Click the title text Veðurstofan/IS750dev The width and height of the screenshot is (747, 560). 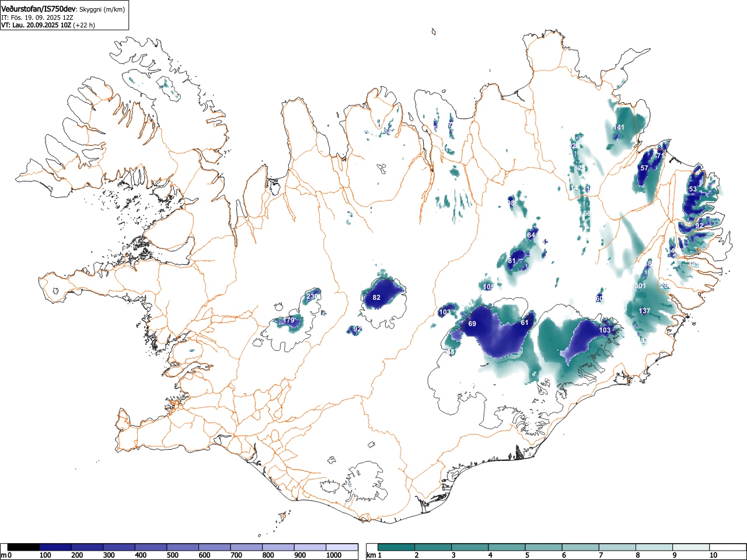coord(39,9)
